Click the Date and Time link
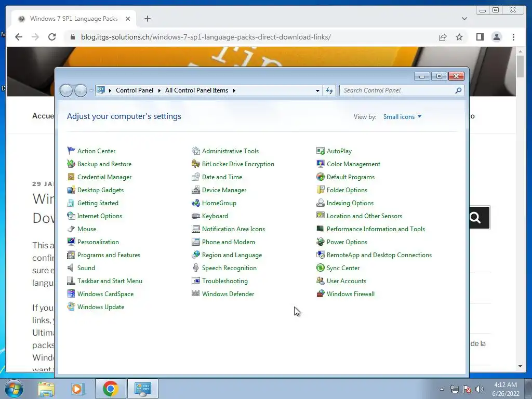 tap(222, 177)
